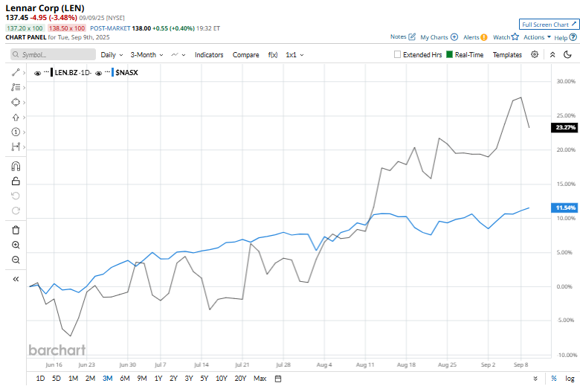Click the undo arrow icon
This screenshot has width=580, height=392.
click(x=16, y=196)
